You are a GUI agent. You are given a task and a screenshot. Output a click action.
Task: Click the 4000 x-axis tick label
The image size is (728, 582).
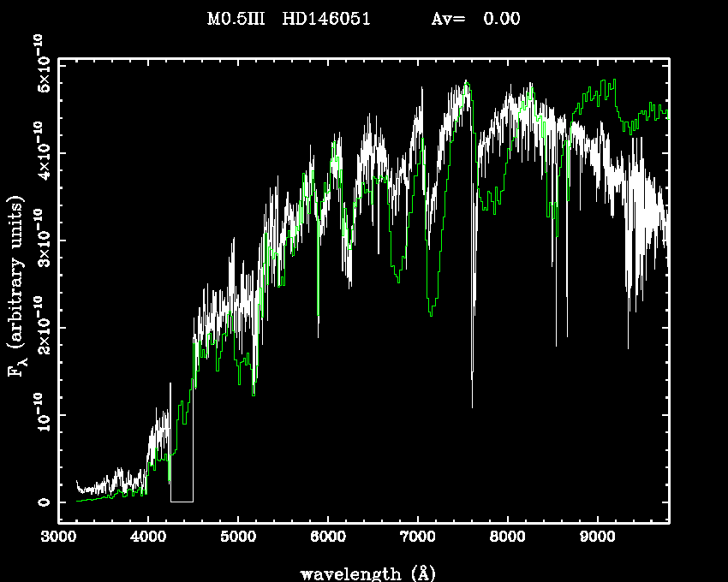click(x=147, y=537)
